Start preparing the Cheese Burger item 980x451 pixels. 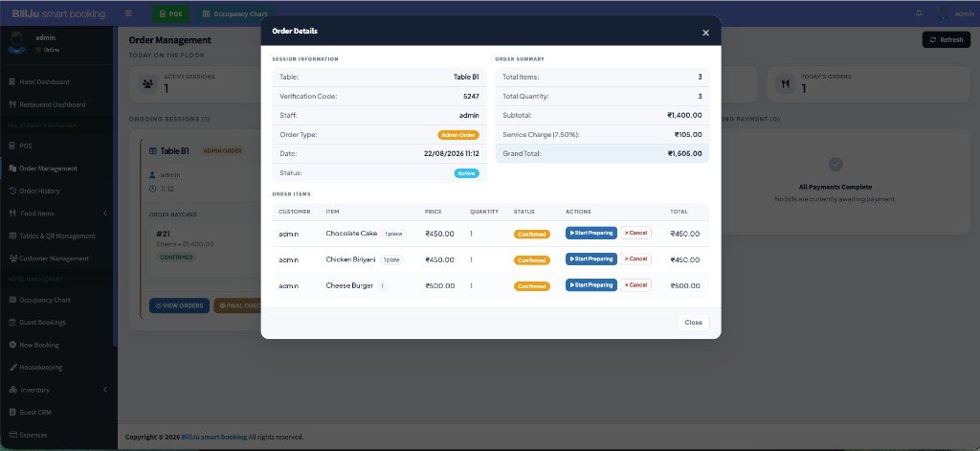pos(591,285)
